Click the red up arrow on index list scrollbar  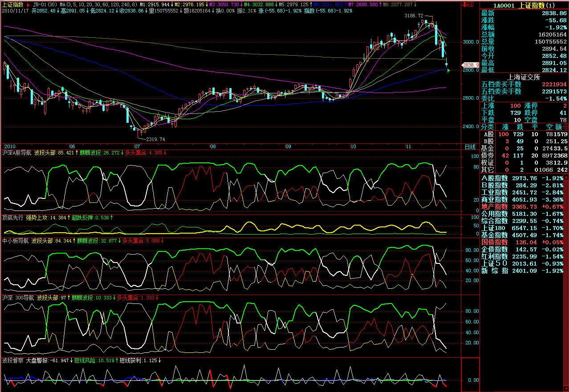coord(566,178)
